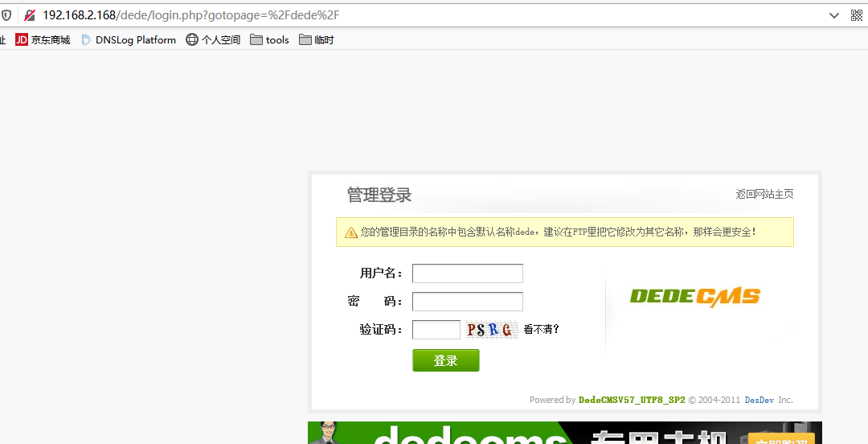
Task: Open the address bar history dropdown arrow
Action: point(833,15)
